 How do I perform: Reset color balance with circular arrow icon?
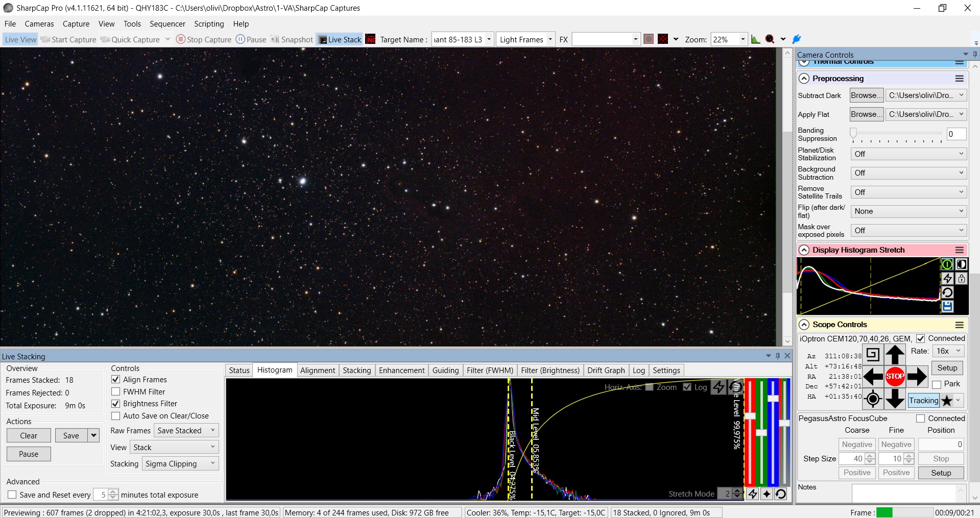click(x=780, y=494)
